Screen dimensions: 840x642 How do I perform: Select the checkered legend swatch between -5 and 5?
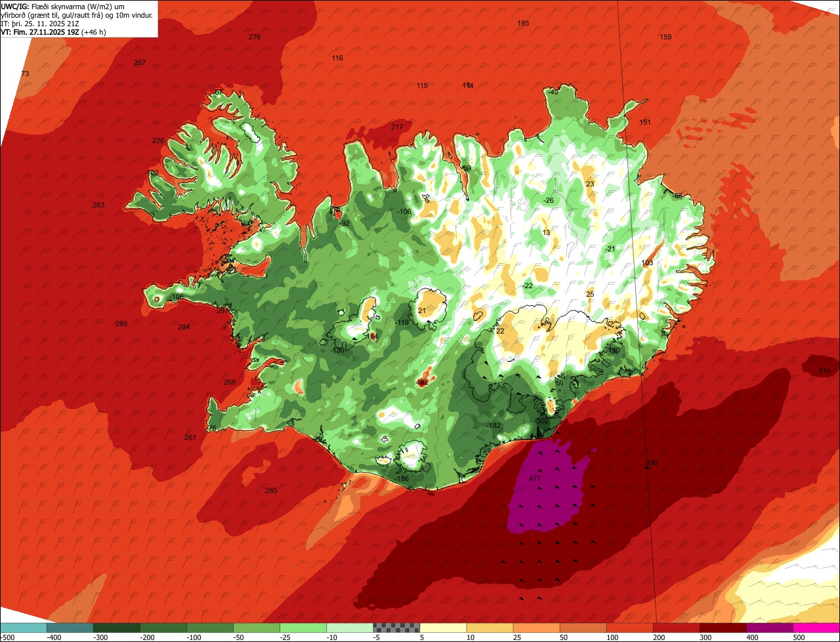click(x=396, y=628)
